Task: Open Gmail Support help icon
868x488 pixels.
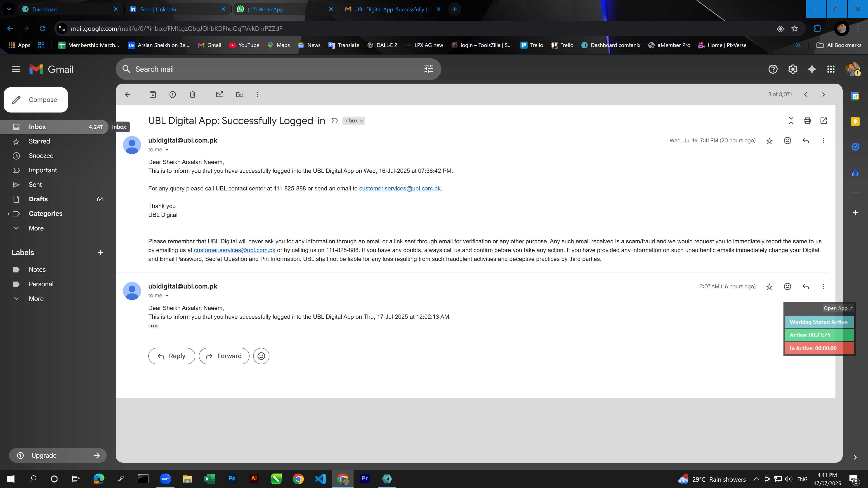Action: tap(773, 69)
